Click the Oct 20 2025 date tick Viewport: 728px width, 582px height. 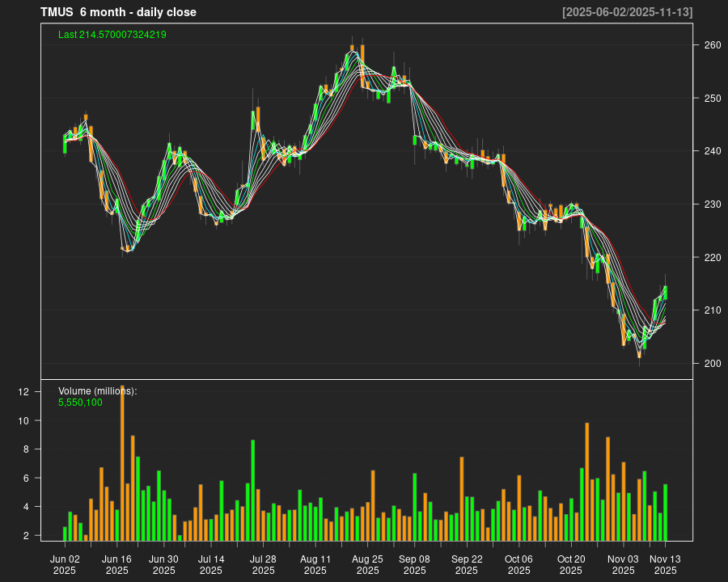point(571,564)
